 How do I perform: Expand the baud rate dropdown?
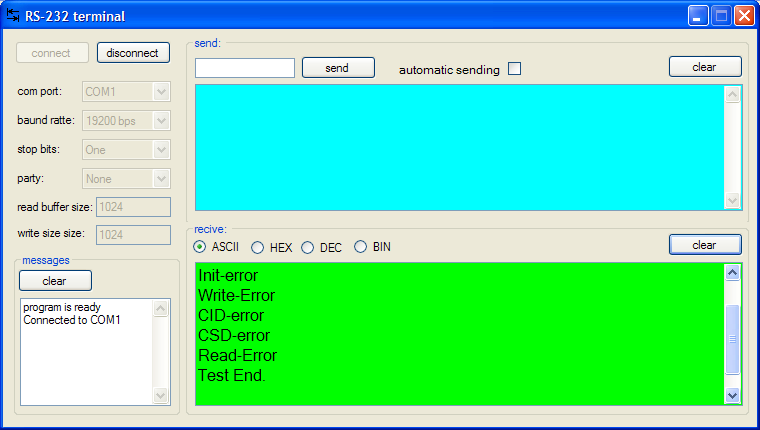click(x=160, y=121)
